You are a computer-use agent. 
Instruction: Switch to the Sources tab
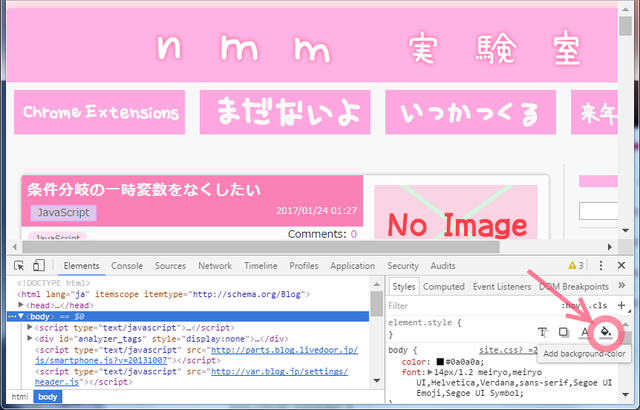[x=170, y=266]
